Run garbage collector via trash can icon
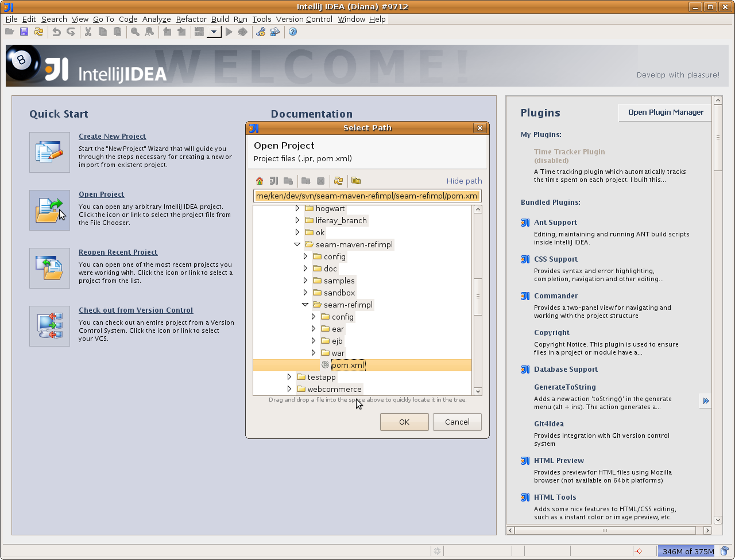This screenshot has height=560, width=735. (724, 551)
